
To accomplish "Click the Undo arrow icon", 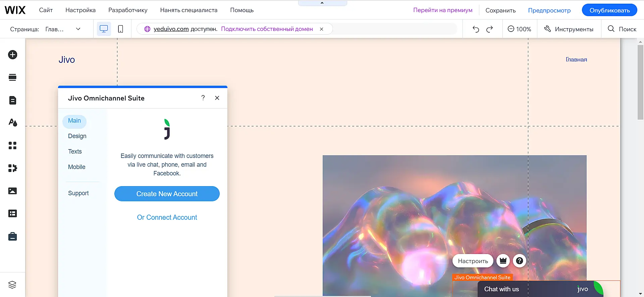I will tap(476, 29).
